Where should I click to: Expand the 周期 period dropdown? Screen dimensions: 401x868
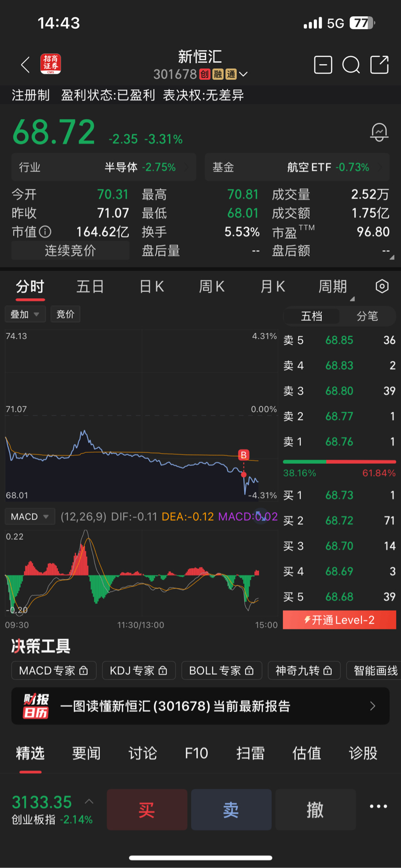click(x=336, y=287)
